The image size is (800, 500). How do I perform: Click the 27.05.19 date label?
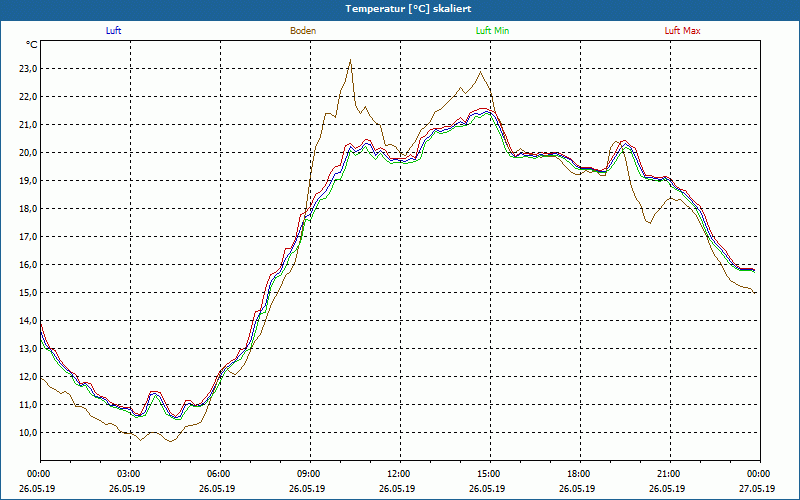coord(757,488)
